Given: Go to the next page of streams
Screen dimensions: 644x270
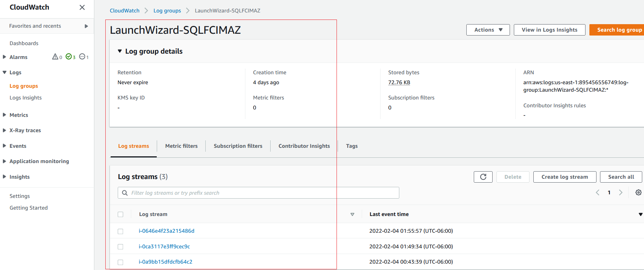Looking at the screenshot, I should [621, 193].
